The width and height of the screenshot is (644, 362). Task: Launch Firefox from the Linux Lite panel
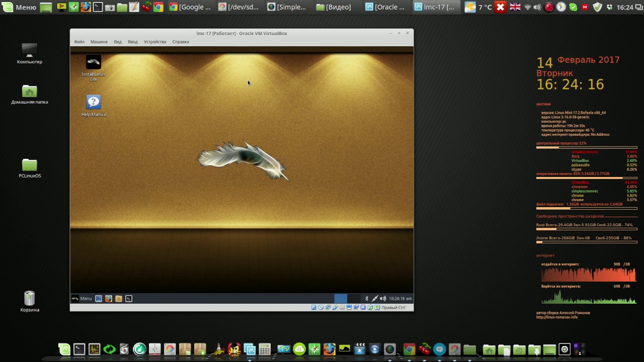click(109, 299)
